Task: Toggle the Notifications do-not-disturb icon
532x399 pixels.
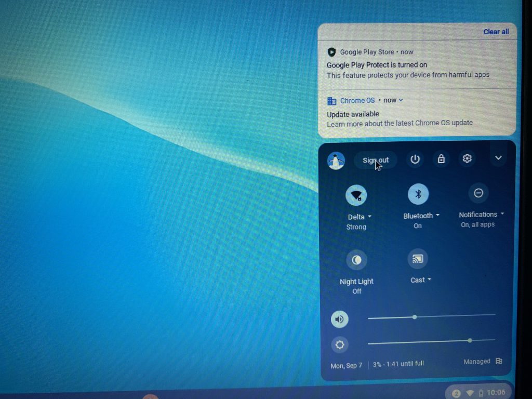Action: pyautogui.click(x=478, y=193)
